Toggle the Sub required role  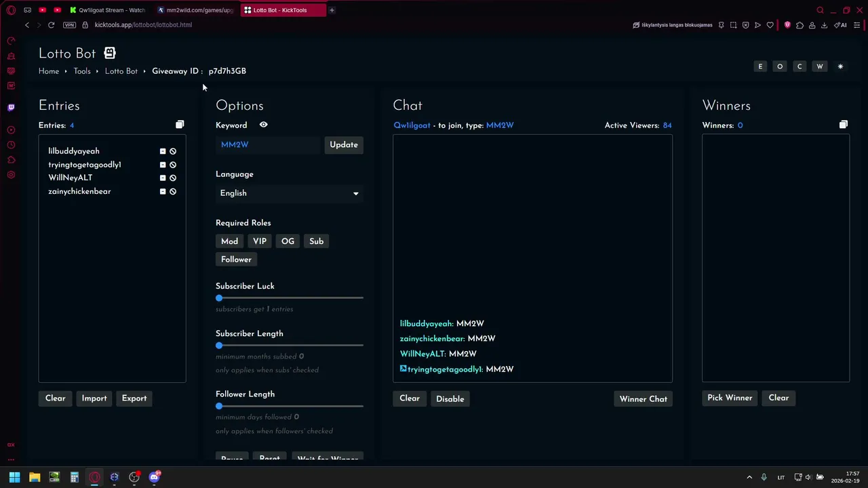click(317, 241)
